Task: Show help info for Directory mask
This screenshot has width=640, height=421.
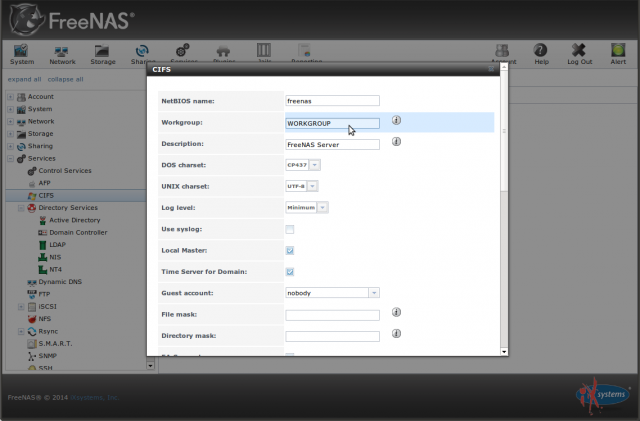Action: click(x=396, y=333)
